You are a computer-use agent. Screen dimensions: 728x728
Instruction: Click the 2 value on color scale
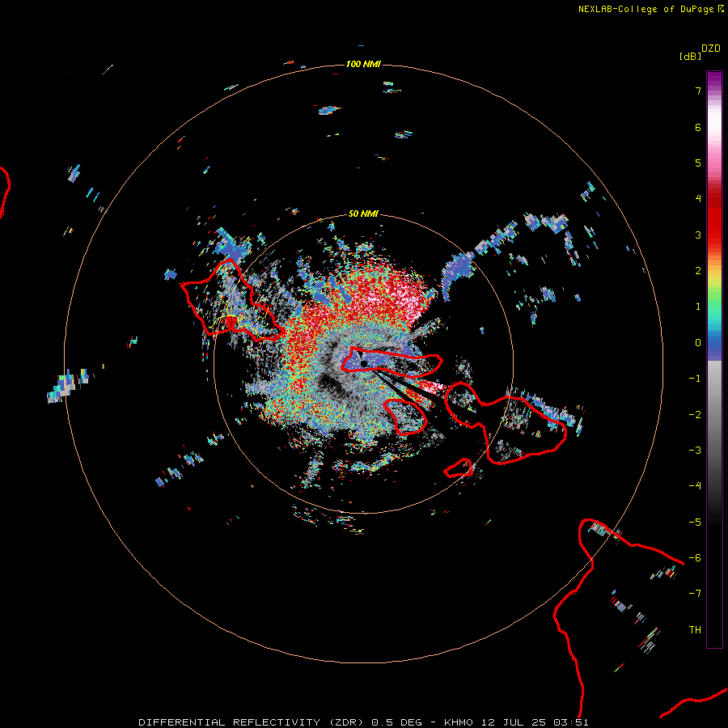coord(698,271)
